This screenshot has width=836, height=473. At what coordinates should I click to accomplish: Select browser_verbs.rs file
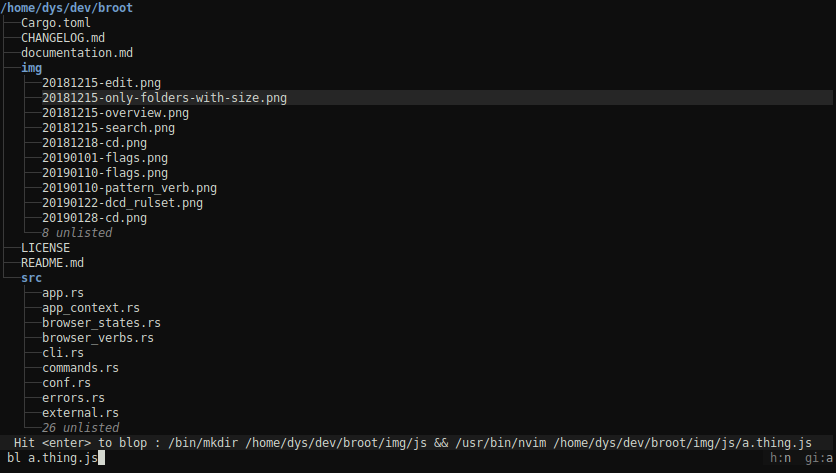(98, 338)
